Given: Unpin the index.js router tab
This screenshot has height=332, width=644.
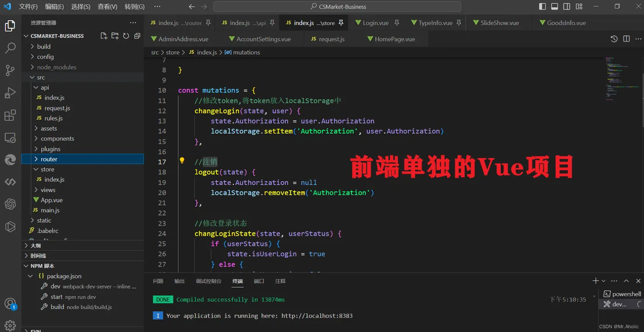Looking at the screenshot, I should [208, 23].
